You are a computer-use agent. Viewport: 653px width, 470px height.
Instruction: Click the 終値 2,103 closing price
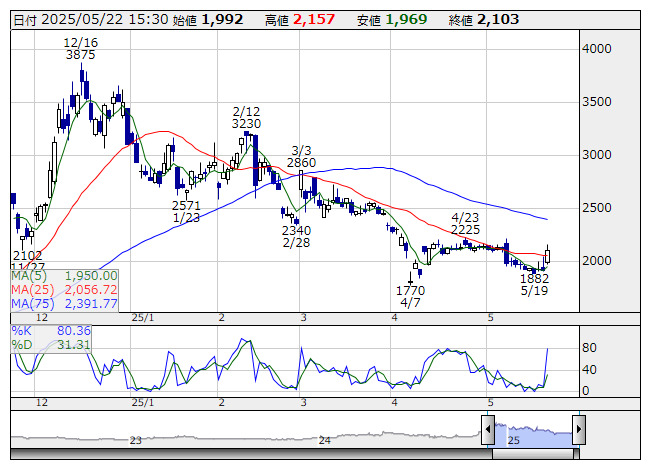[x=484, y=20]
